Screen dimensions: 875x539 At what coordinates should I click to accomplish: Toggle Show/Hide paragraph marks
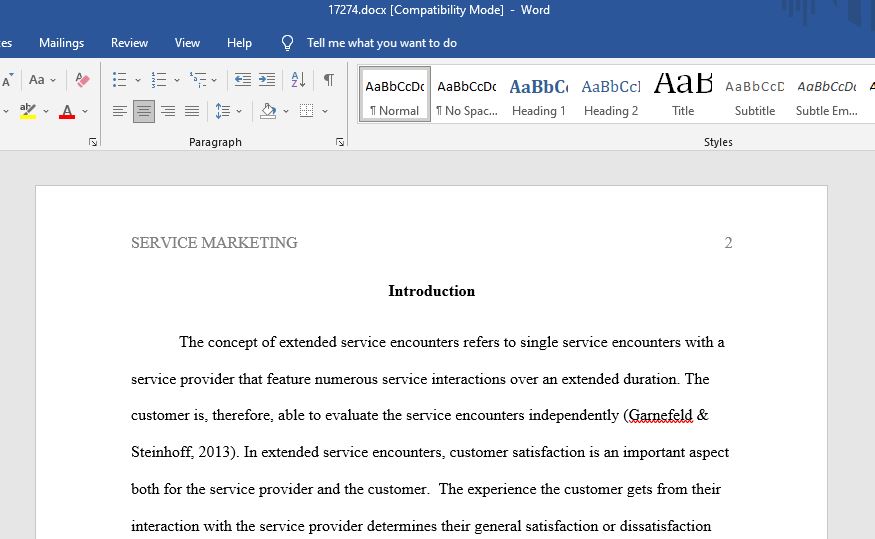coord(329,80)
